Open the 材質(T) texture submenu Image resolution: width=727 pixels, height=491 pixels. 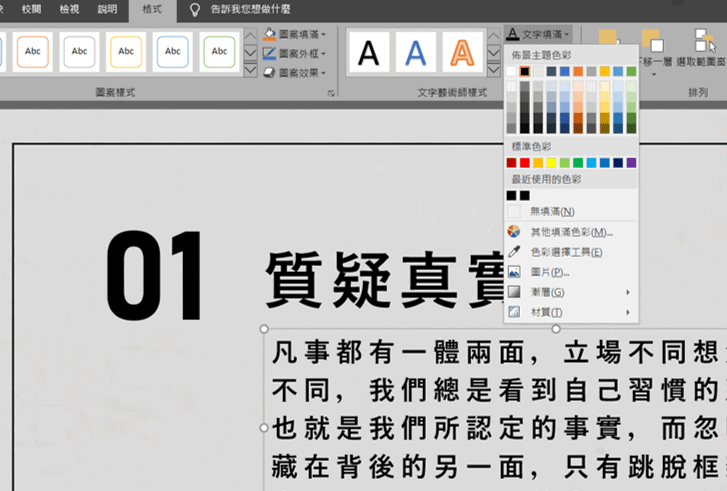(x=571, y=312)
